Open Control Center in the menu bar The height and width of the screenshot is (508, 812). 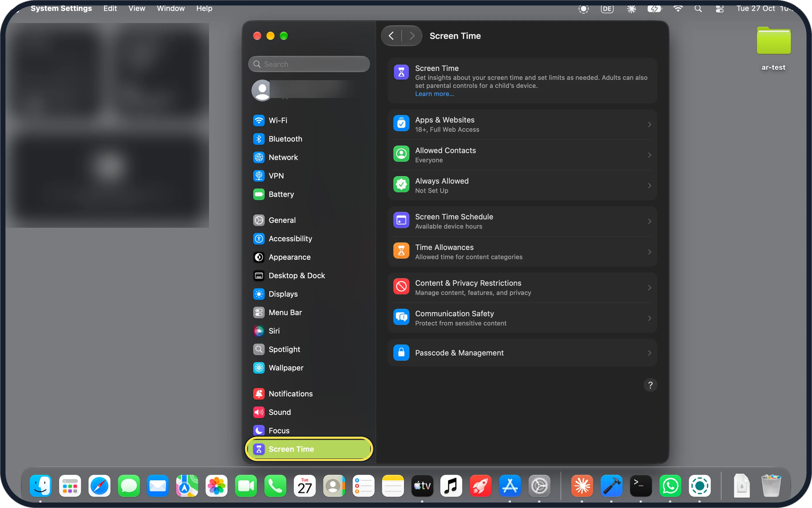tap(719, 8)
